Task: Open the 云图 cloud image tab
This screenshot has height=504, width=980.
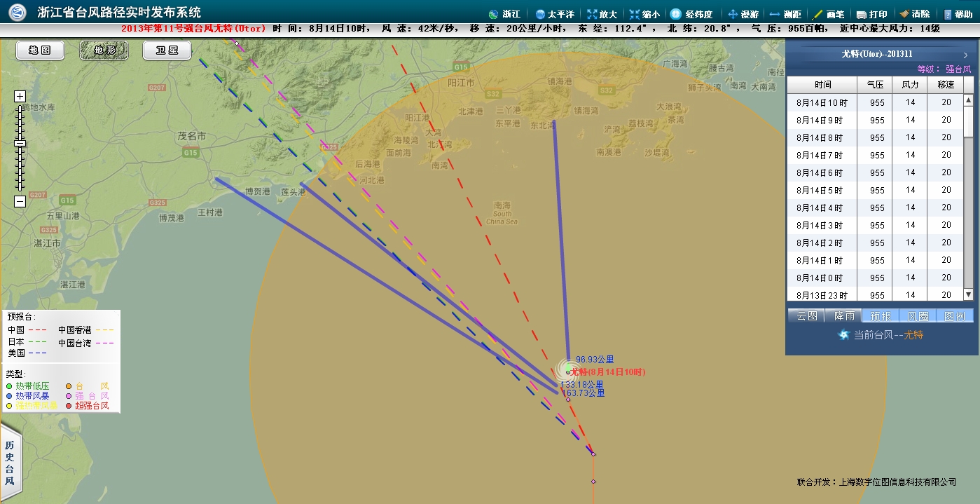Action: 806,316
